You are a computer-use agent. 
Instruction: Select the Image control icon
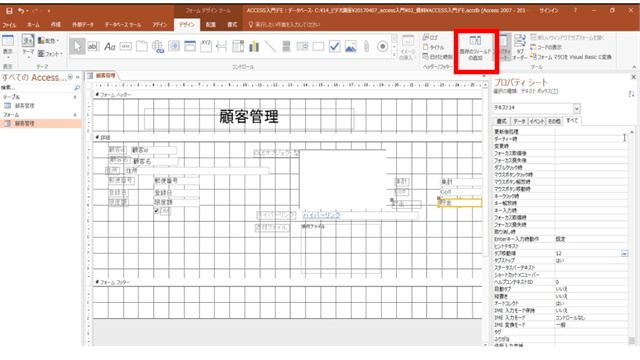tap(350, 47)
